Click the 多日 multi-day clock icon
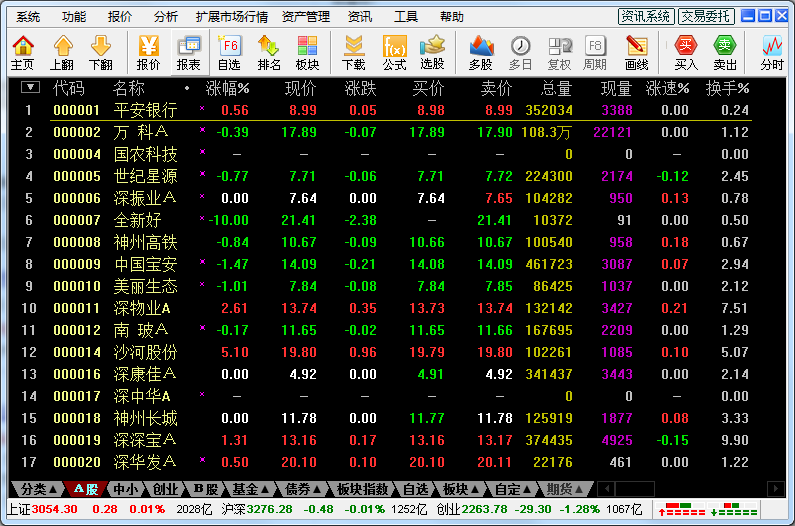The image size is (795, 526). (520, 52)
